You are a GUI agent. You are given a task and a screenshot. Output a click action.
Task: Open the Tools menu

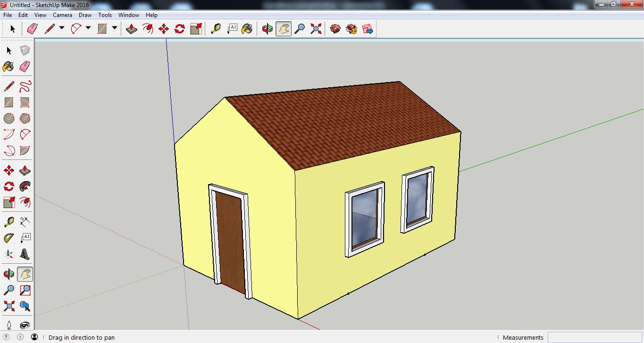click(105, 15)
